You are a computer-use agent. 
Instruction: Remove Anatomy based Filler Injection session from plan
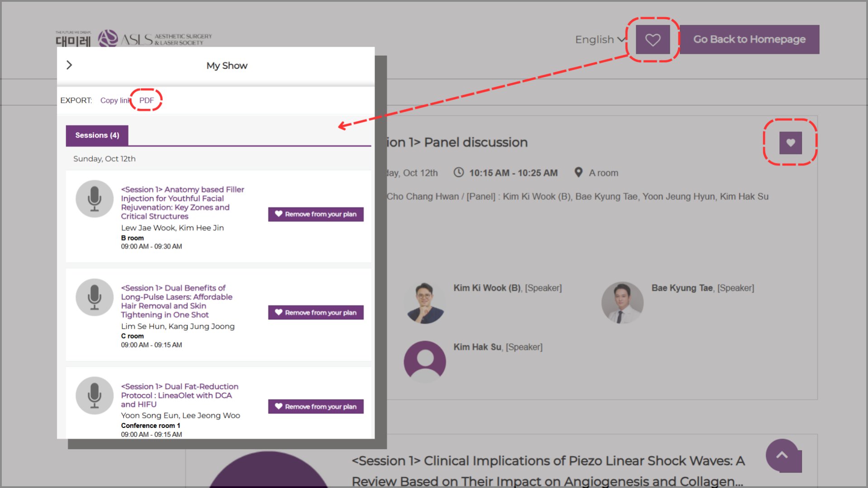pos(316,214)
